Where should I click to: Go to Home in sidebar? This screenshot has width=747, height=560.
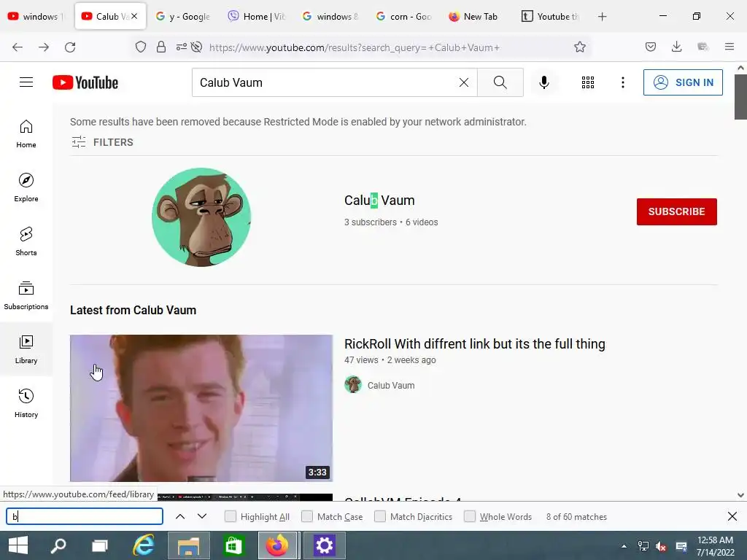[x=26, y=134]
